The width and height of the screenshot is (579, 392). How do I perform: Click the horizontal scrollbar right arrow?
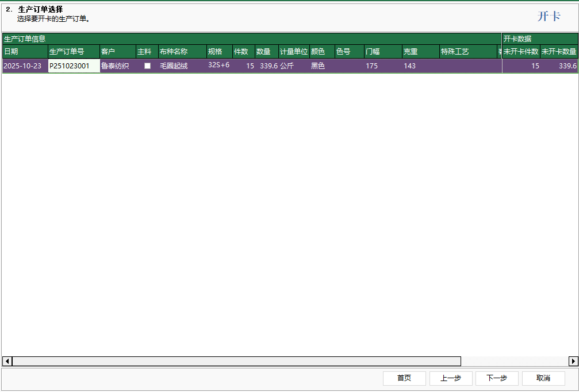[573, 361]
